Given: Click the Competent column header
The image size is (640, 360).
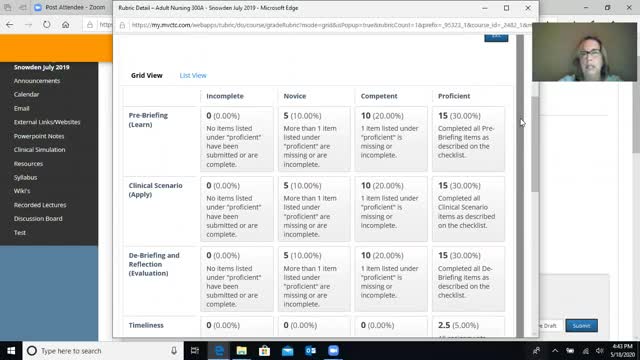Looking at the screenshot, I should [x=379, y=96].
